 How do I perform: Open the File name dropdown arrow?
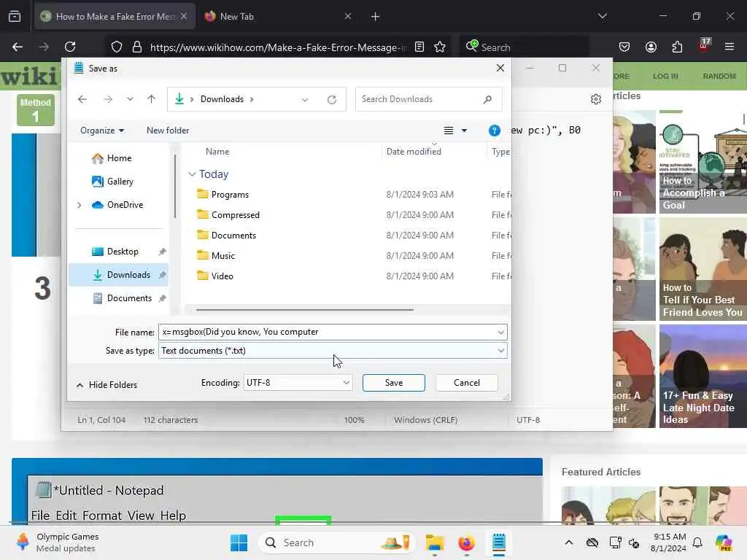[500, 332]
